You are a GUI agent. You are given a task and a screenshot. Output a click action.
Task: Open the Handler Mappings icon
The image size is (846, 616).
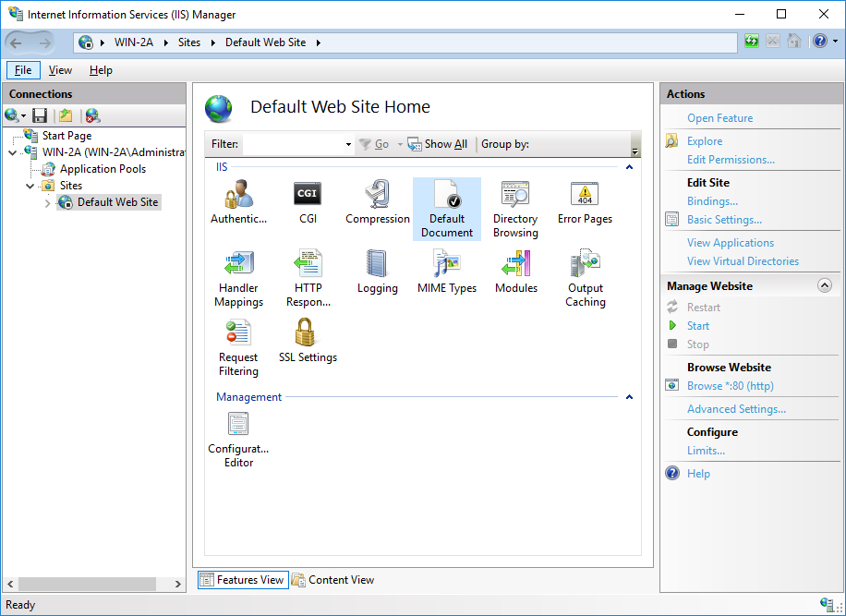[x=238, y=264]
